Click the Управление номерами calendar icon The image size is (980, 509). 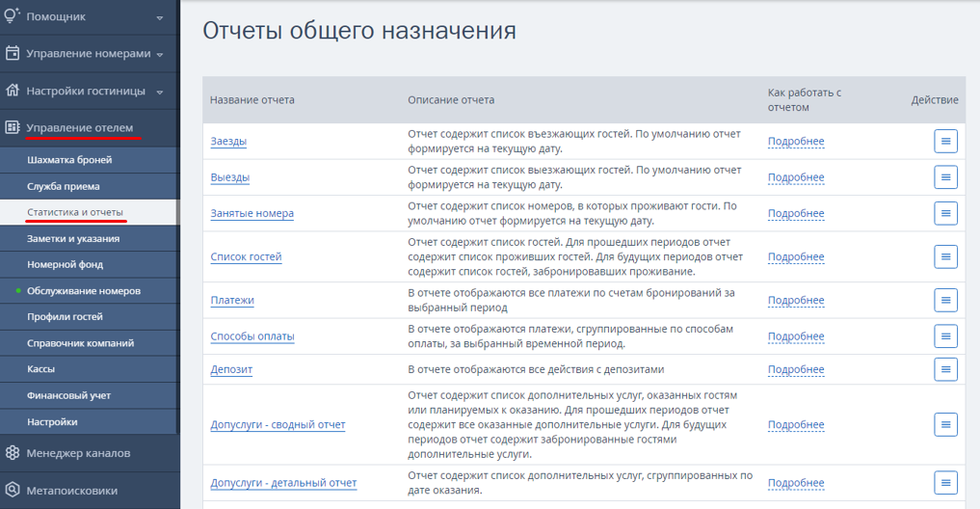(12, 53)
